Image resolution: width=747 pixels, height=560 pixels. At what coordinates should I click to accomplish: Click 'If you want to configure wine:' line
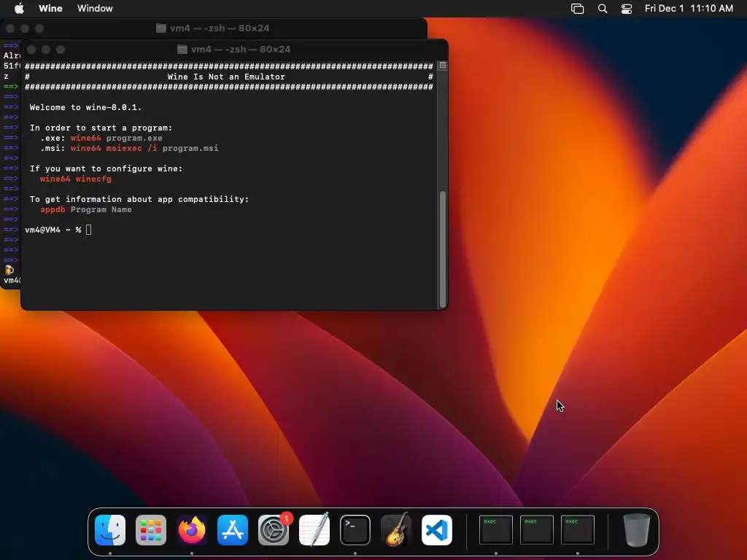point(107,168)
